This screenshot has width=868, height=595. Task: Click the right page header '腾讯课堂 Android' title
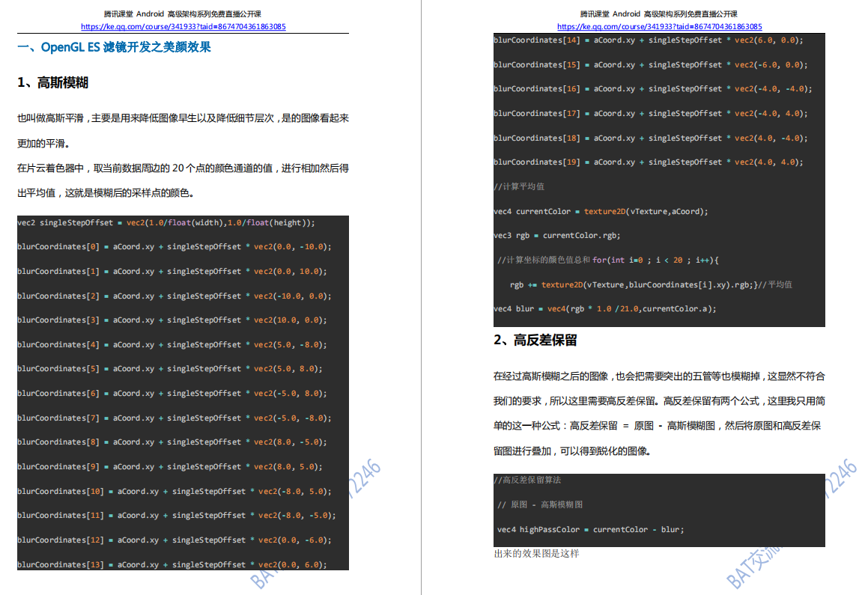tap(659, 13)
